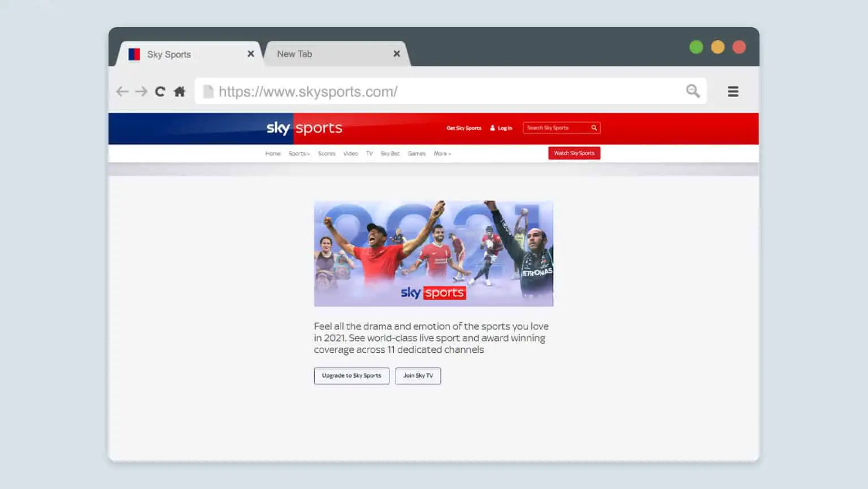Click the search icon inside Search Sky Sports box
Image resolution: width=868 pixels, height=489 pixels.
click(x=594, y=128)
